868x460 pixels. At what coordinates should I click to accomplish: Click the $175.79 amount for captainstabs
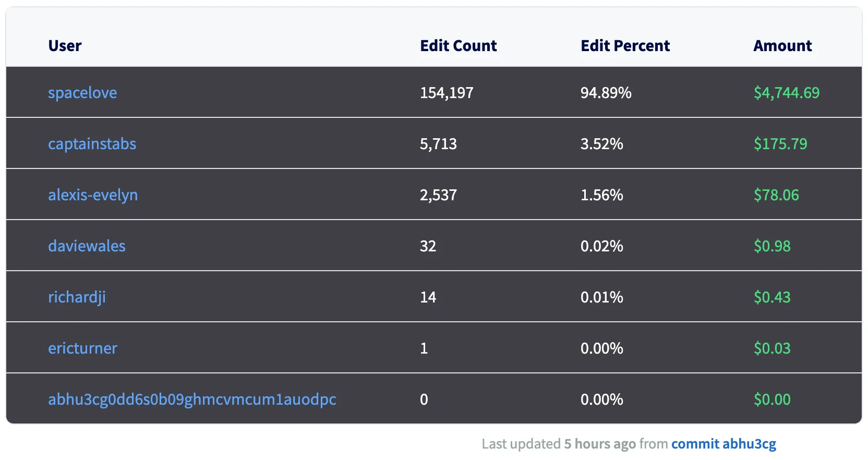[x=780, y=144]
